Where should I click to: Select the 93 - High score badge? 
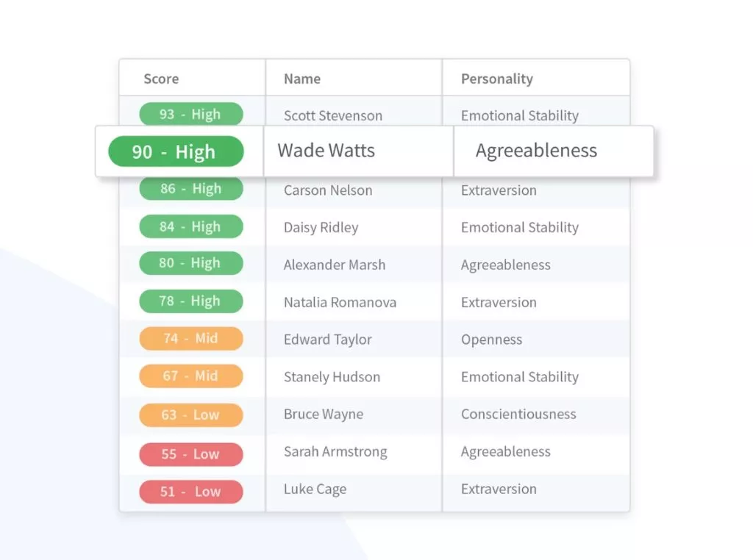tap(190, 114)
